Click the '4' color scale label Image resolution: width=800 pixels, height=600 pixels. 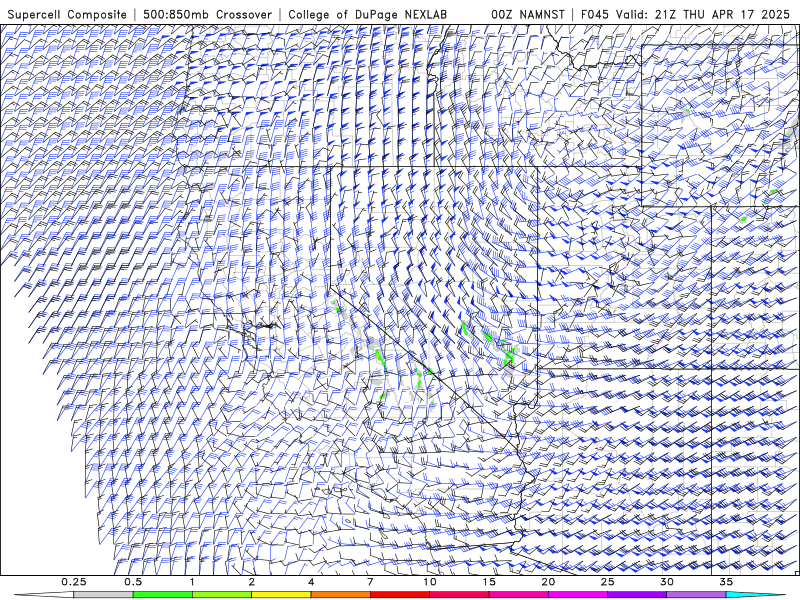tap(311, 582)
